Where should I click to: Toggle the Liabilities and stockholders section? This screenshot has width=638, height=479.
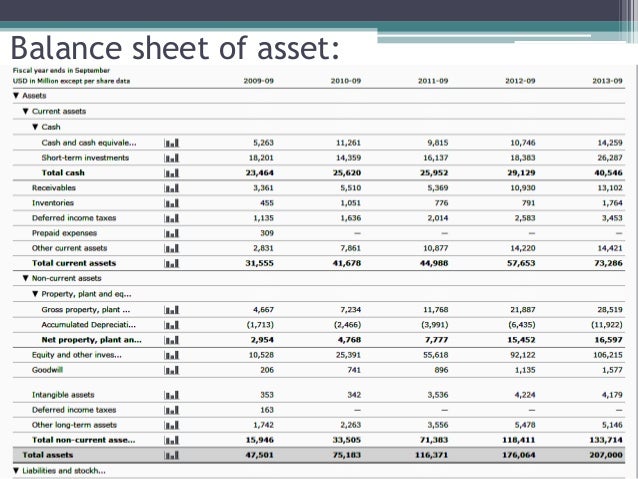[16, 471]
